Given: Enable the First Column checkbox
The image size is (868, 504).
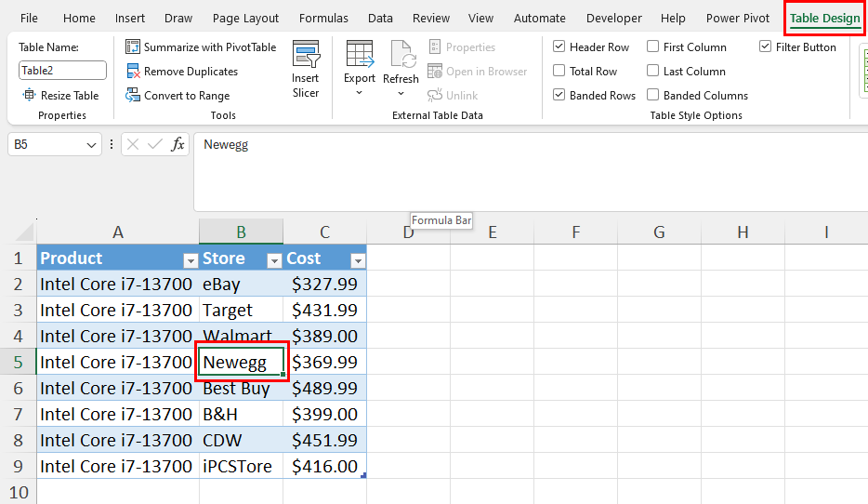Looking at the screenshot, I should pos(653,46).
